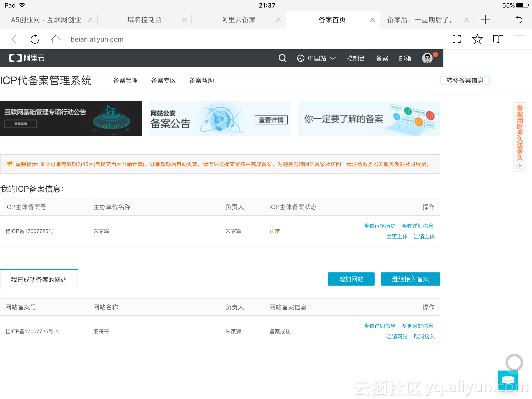
Task: Open the 备案管理 menu
Action: (125, 81)
